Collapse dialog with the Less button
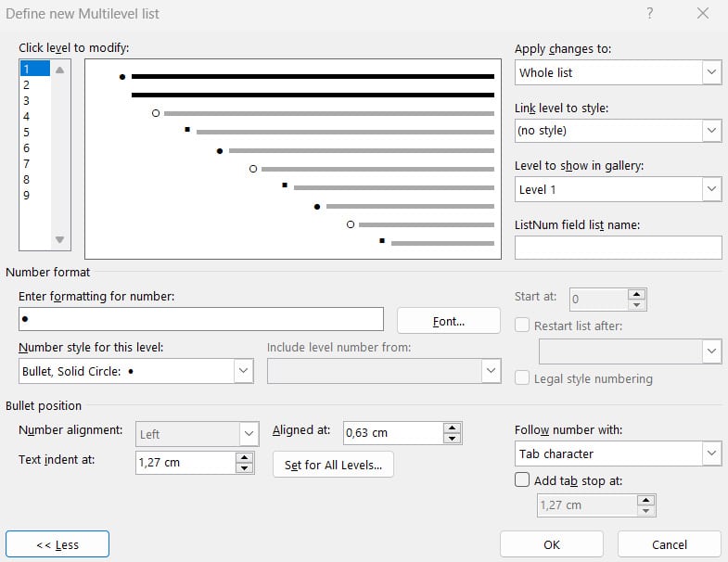Image resolution: width=728 pixels, height=562 pixels. click(57, 544)
